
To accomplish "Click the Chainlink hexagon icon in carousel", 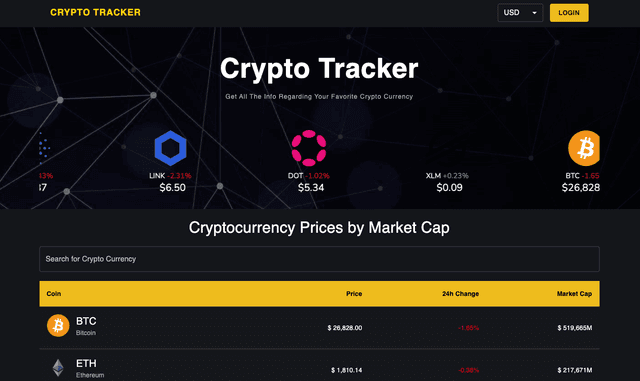I will [x=171, y=148].
